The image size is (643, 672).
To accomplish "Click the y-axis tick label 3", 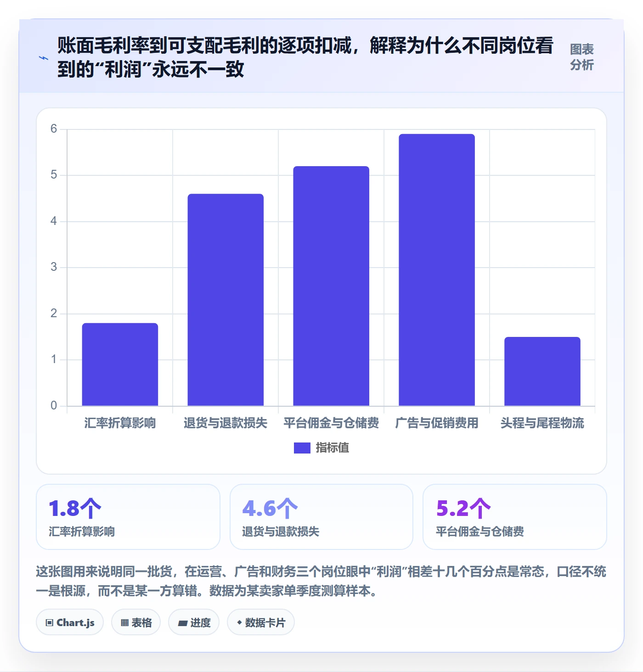I will (54, 267).
